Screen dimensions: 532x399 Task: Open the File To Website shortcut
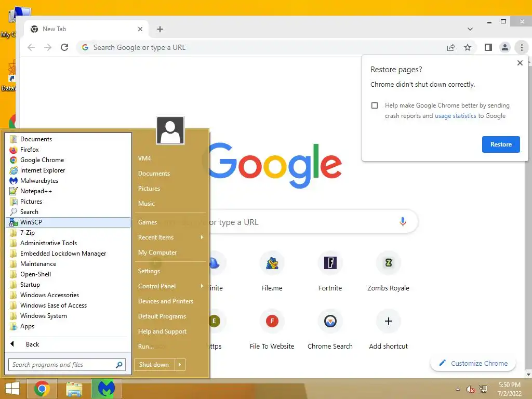tap(272, 330)
